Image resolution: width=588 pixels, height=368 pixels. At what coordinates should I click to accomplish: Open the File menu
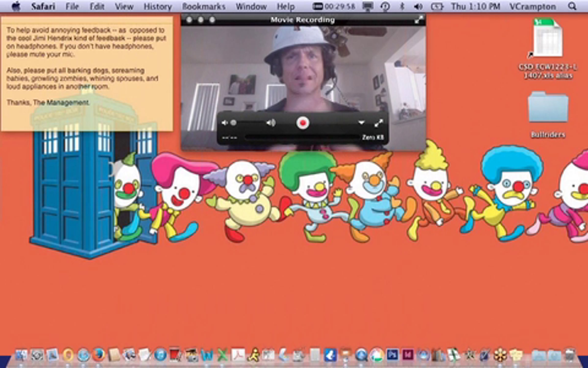coord(72,7)
